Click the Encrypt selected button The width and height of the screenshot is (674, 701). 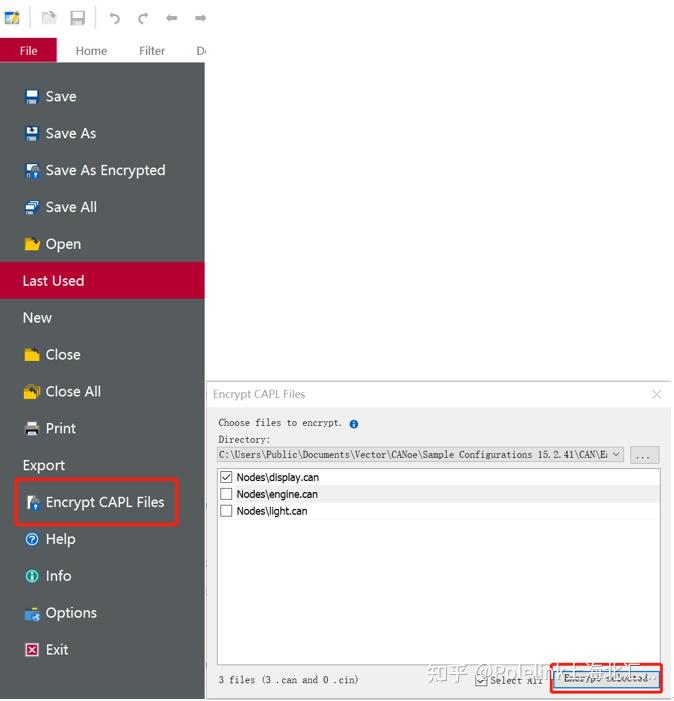(x=606, y=678)
